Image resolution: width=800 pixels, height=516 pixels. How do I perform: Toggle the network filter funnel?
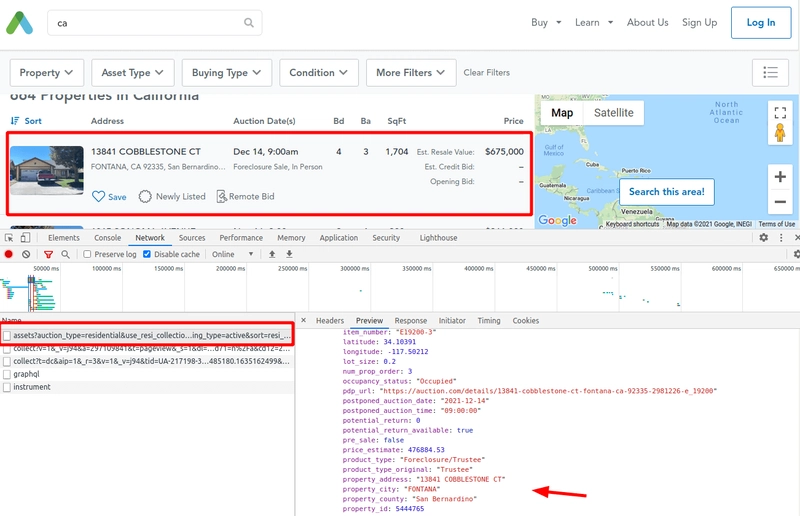pos(48,254)
